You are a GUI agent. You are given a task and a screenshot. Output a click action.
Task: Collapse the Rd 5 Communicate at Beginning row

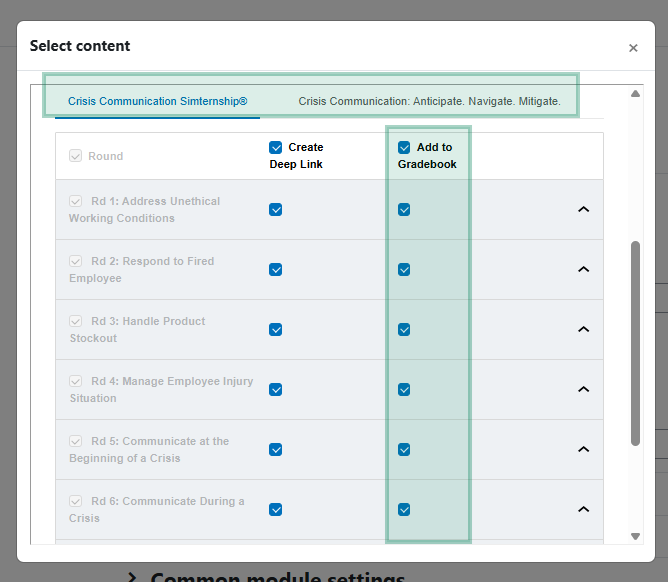pyautogui.click(x=583, y=449)
